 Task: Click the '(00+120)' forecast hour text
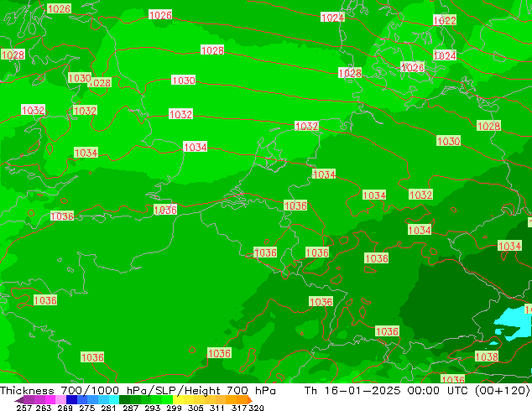point(502,391)
